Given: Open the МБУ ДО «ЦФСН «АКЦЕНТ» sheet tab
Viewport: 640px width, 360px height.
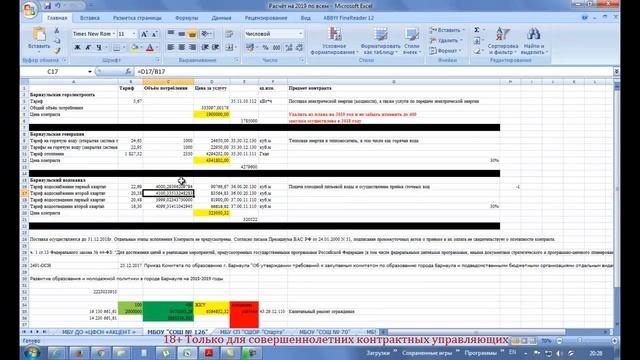Looking at the screenshot, I should [x=98, y=332].
